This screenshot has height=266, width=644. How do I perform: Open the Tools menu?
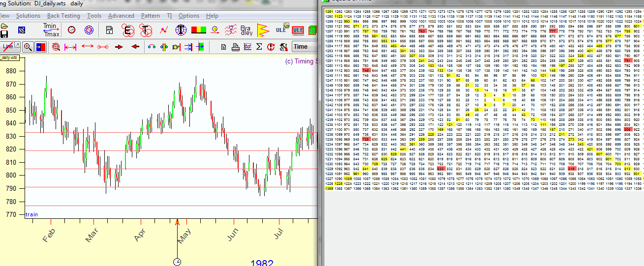pos(94,16)
